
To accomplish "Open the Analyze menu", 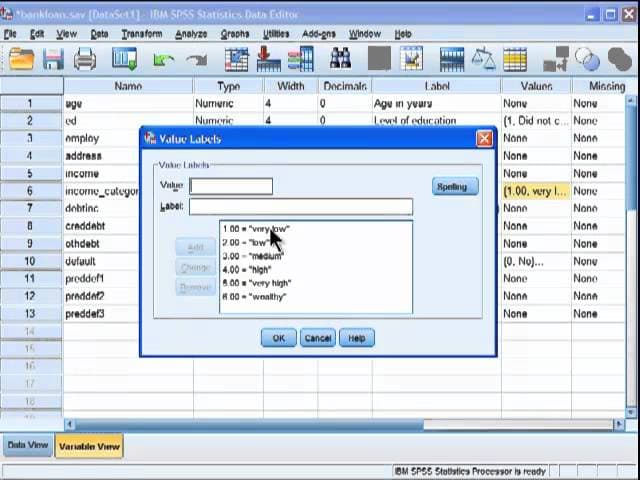I will click(x=191, y=34).
